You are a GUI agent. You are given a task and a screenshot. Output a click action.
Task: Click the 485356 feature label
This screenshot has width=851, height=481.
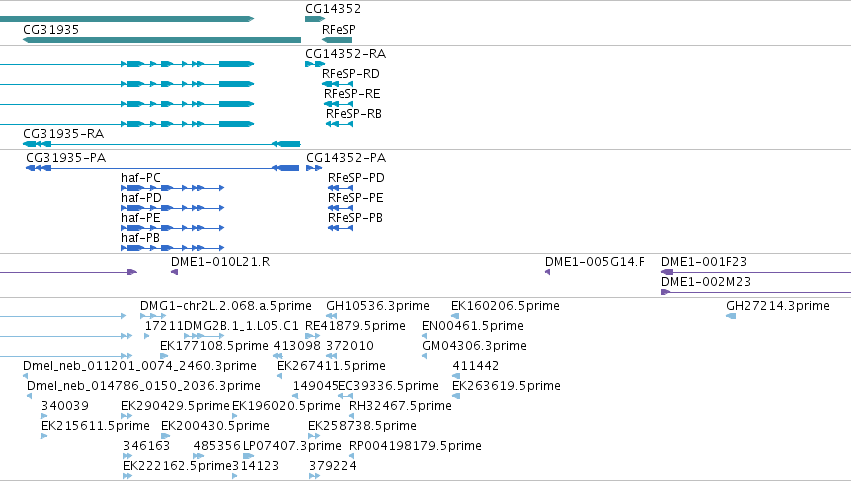pos(217,446)
